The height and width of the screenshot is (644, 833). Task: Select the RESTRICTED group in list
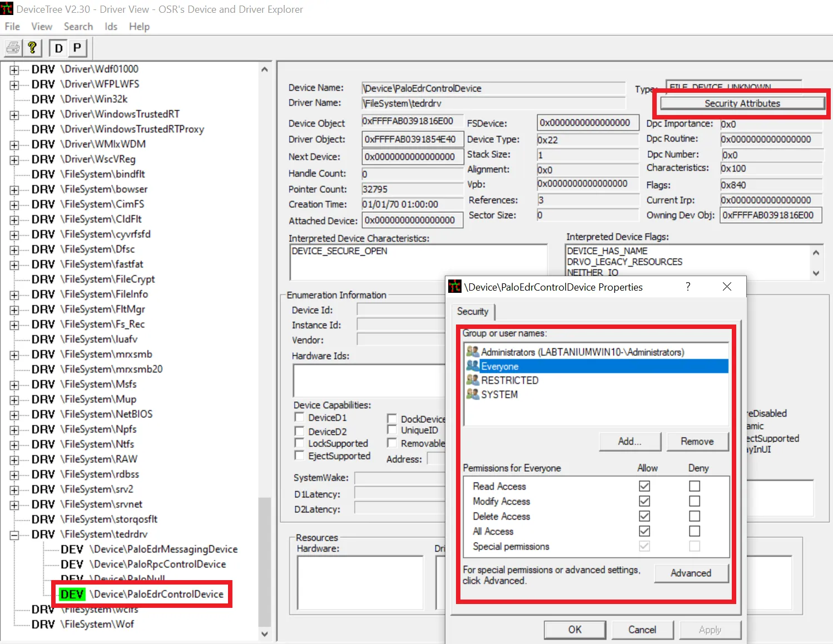click(x=509, y=380)
